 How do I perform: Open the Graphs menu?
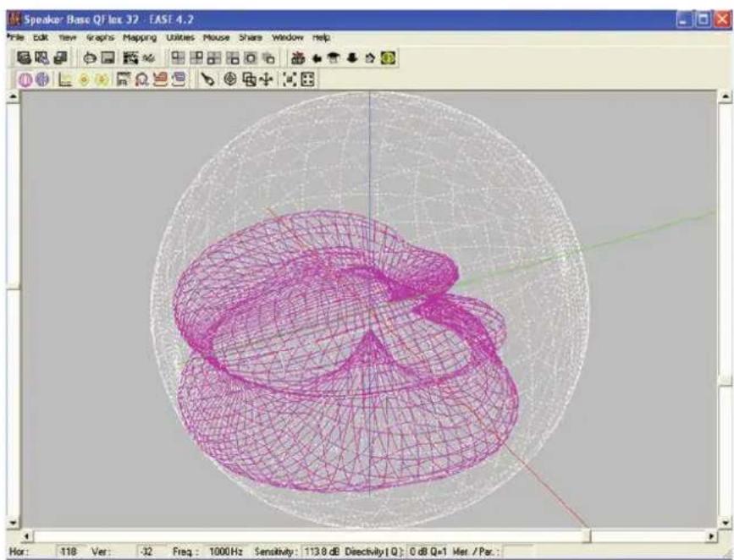[x=100, y=37]
